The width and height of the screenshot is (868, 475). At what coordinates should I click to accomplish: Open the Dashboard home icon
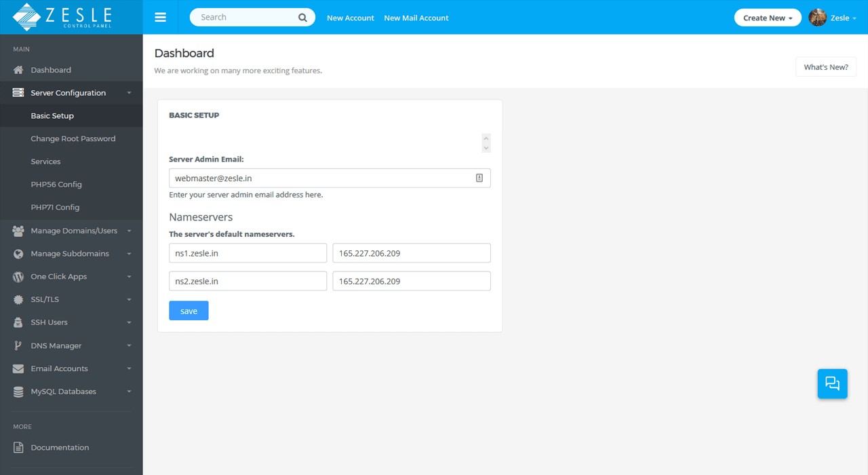(x=17, y=70)
